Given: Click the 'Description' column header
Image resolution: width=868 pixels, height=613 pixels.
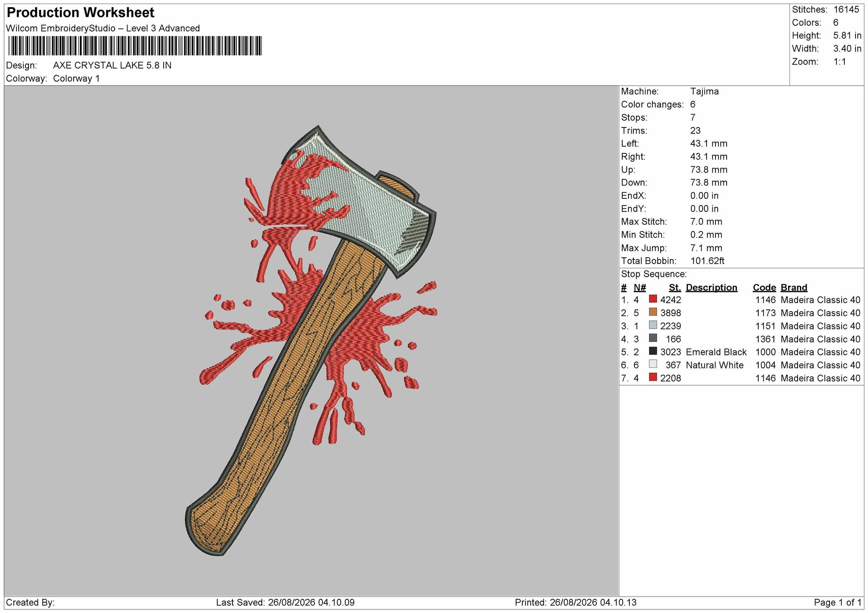Looking at the screenshot, I should click(711, 288).
